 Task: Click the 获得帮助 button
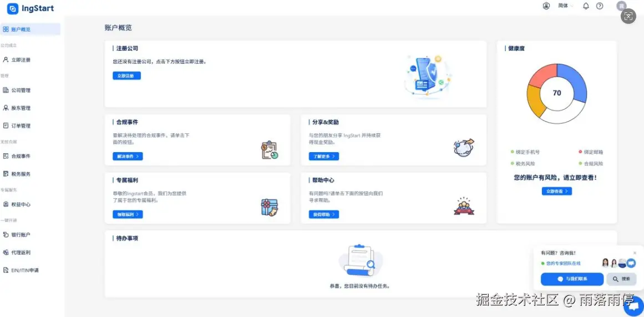click(323, 214)
